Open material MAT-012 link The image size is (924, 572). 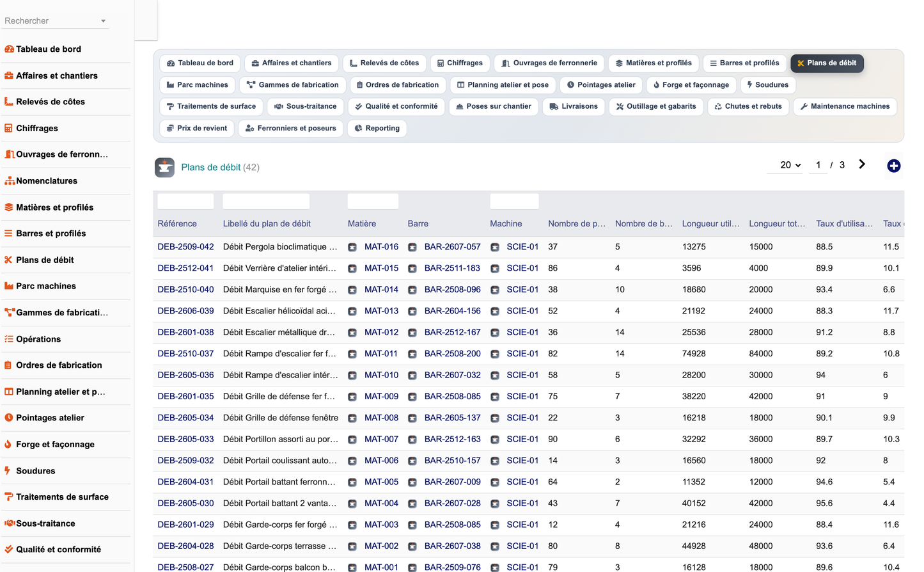(381, 333)
